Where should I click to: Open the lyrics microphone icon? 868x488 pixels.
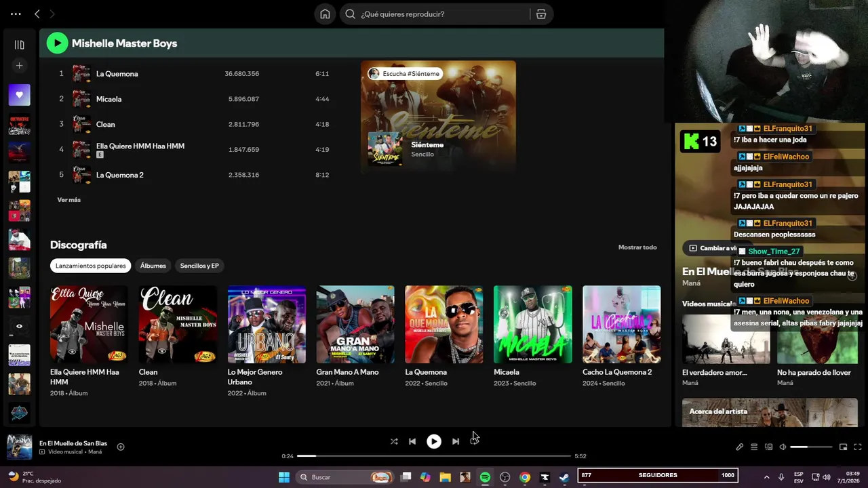[x=740, y=447]
